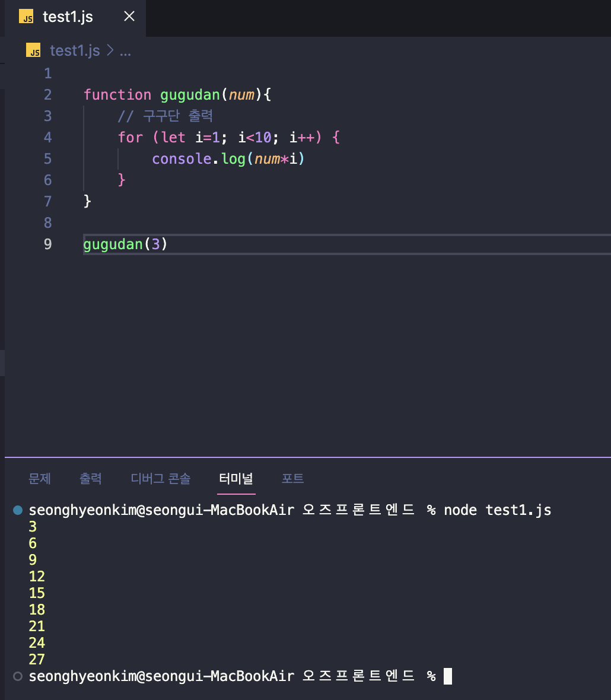
Task: Click line number 6 in gutter
Action: point(48,180)
